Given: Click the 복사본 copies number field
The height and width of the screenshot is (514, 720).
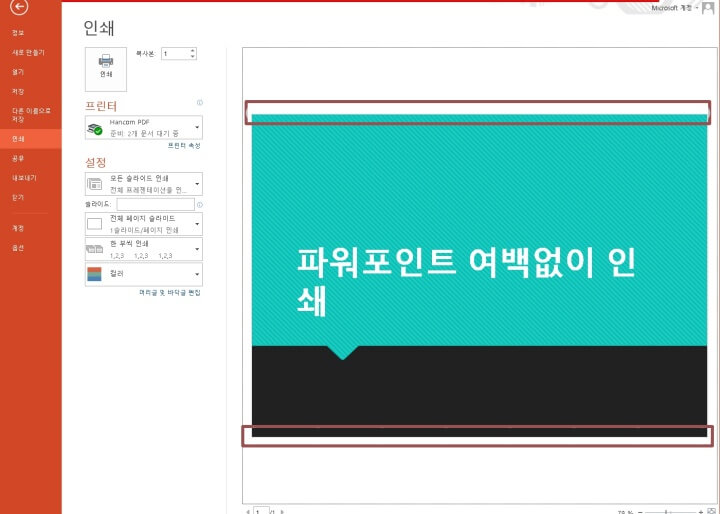Looking at the screenshot, I should [x=175, y=53].
